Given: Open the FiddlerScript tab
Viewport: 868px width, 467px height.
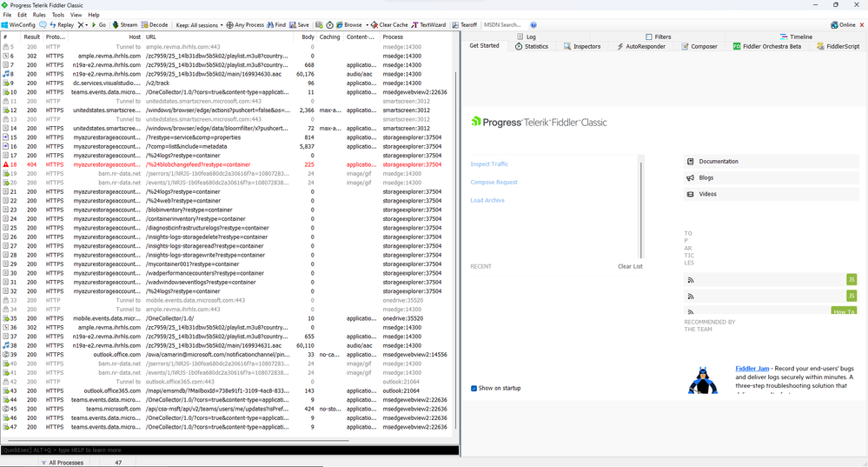Looking at the screenshot, I should 838,47.
